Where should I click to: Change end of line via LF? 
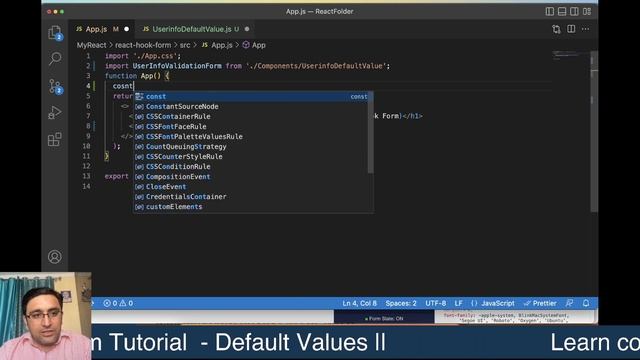[x=458, y=303]
